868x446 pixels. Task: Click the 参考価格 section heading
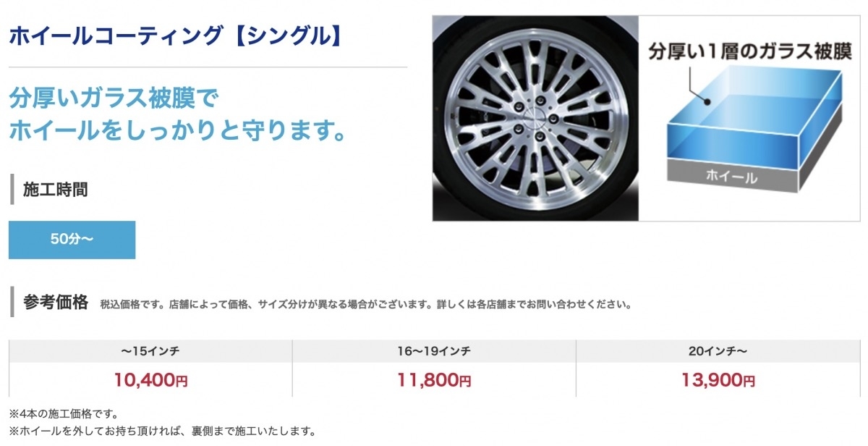coord(56,302)
